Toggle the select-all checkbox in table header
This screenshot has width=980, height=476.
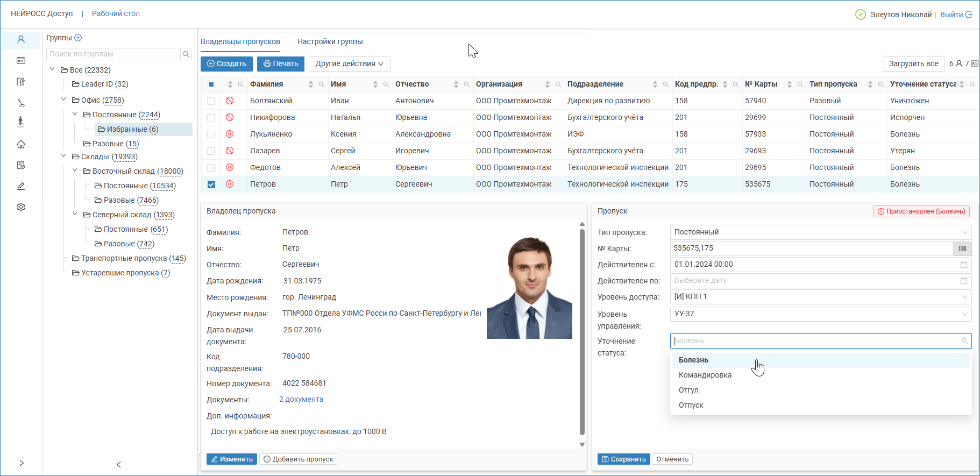point(211,84)
